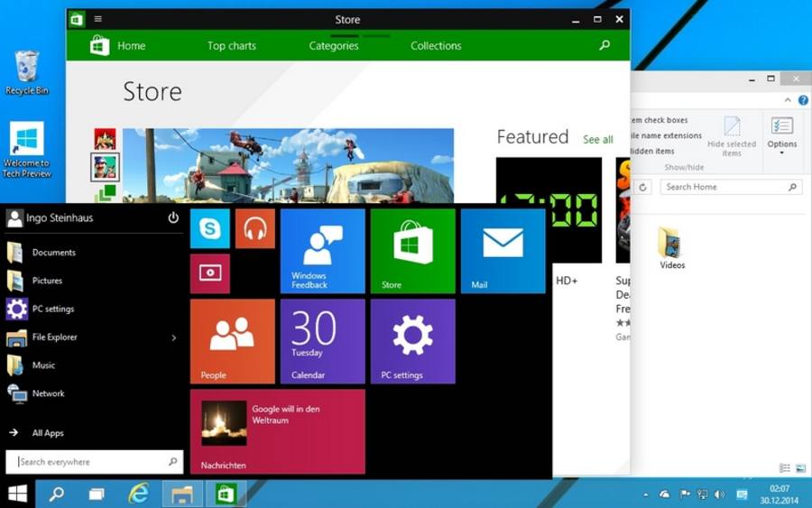Open the Store hamburger menu icon
Image resolution: width=812 pixels, height=508 pixels.
[x=97, y=19]
